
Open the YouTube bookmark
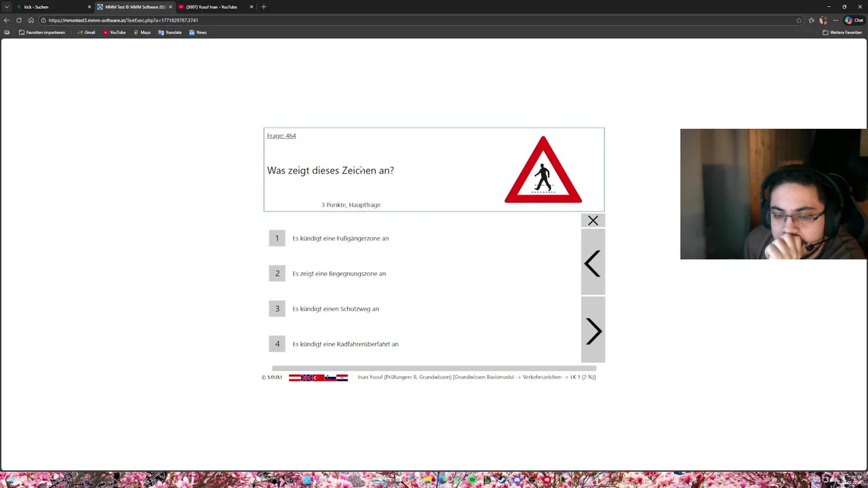(115, 33)
